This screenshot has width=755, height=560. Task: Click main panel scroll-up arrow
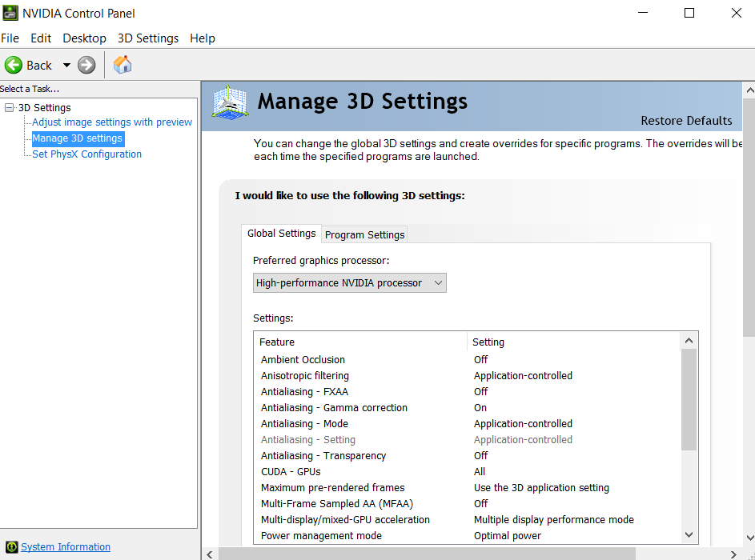click(749, 90)
